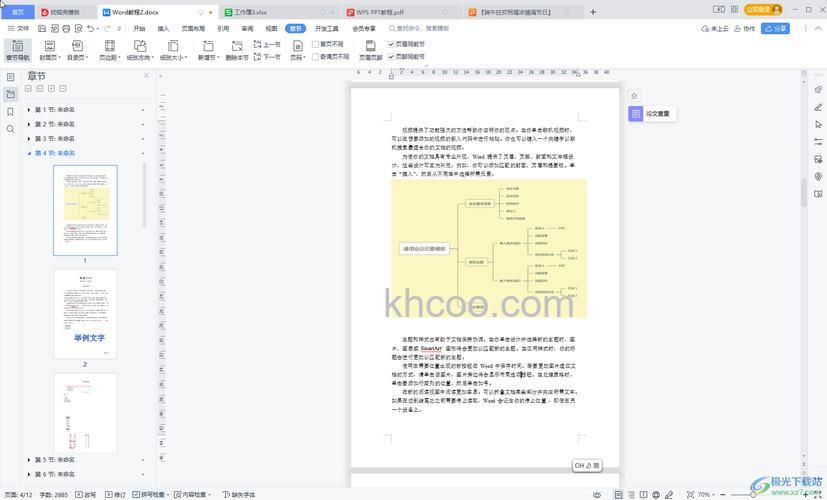Click the bookmark icon in left sidebar
Screen dimensions: 827x500
click(11, 112)
